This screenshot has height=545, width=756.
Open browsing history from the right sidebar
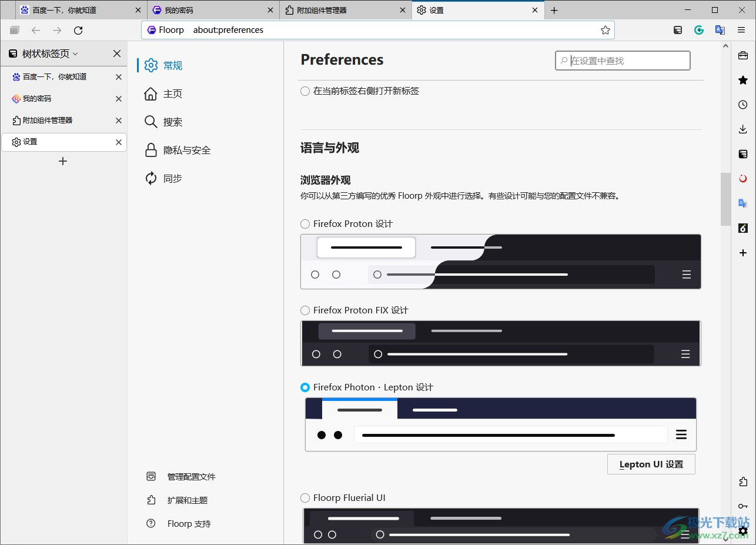pyautogui.click(x=742, y=105)
